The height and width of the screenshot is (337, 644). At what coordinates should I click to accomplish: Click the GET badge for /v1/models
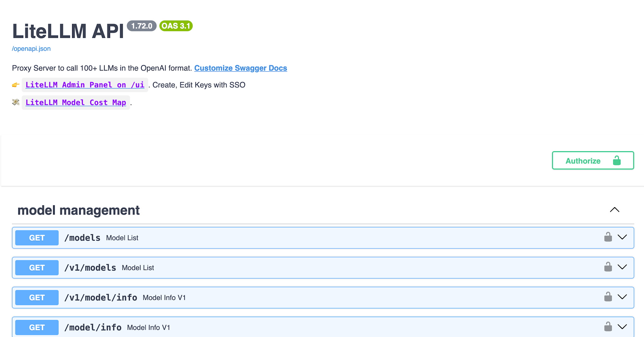[x=37, y=268]
